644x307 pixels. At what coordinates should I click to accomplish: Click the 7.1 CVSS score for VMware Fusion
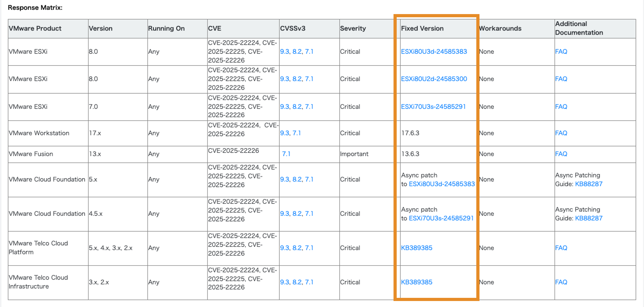click(x=286, y=154)
